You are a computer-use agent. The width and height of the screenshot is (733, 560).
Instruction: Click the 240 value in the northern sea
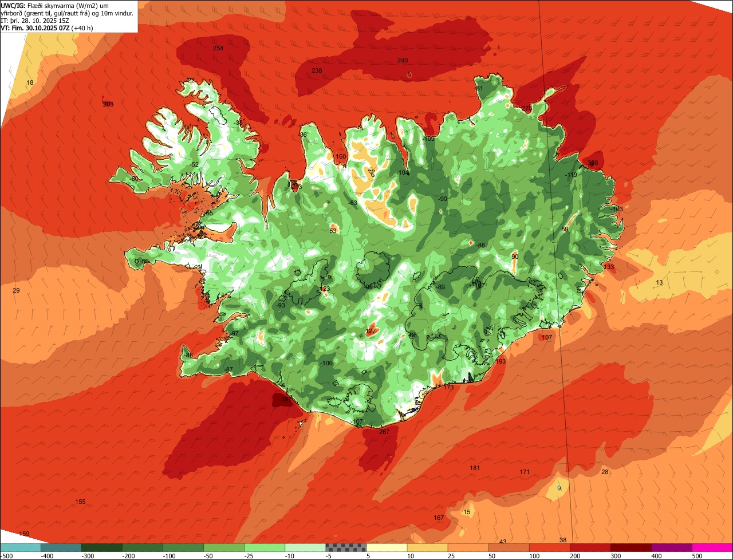[x=403, y=61]
